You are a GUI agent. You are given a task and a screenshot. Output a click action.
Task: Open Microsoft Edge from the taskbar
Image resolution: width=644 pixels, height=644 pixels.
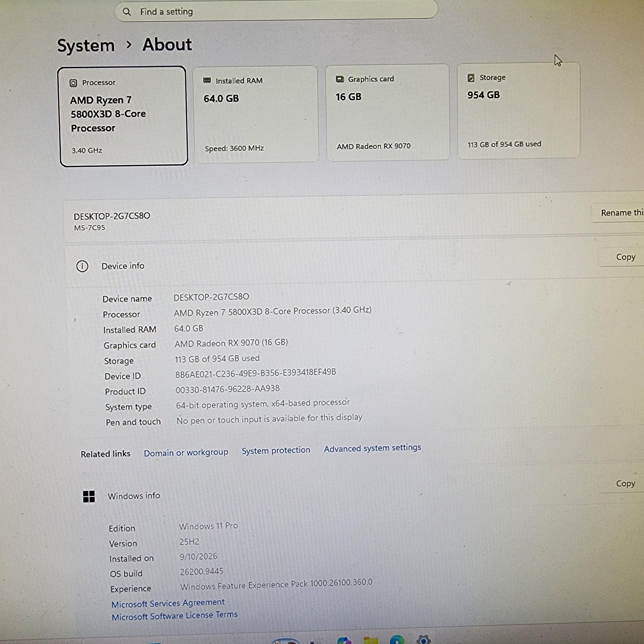click(x=397, y=640)
